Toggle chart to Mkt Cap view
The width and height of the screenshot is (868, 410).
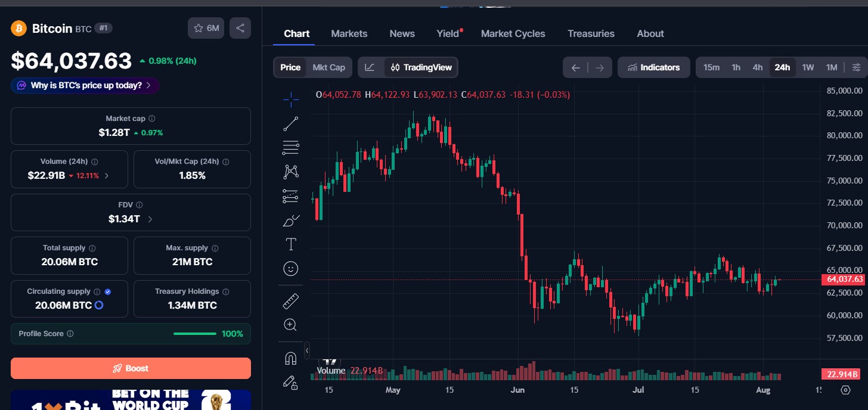click(x=328, y=67)
